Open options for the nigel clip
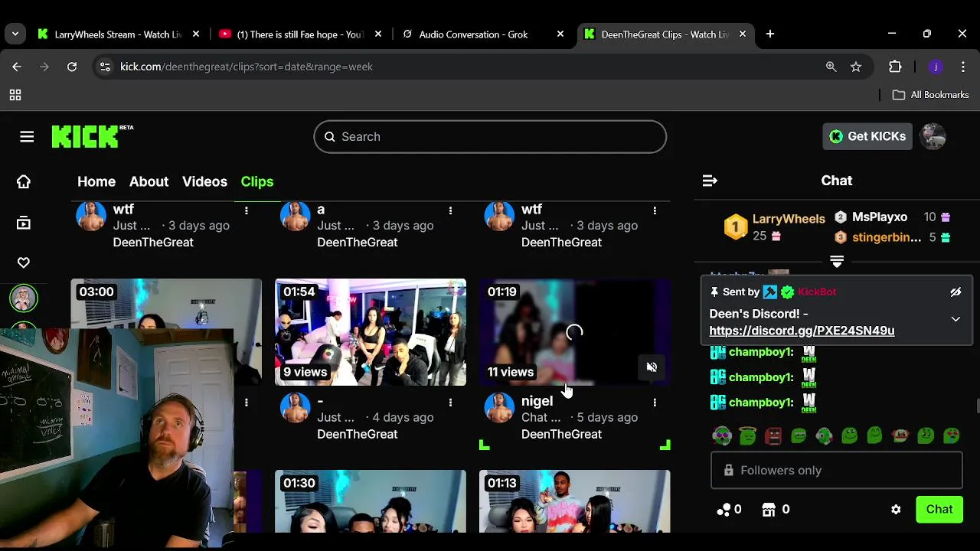This screenshot has height=551, width=980. click(x=655, y=402)
